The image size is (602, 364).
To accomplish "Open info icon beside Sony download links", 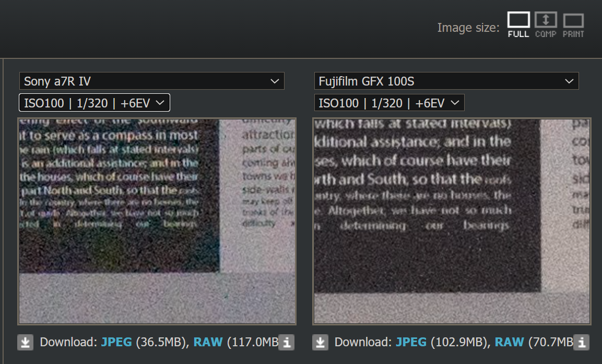I will click(x=287, y=342).
